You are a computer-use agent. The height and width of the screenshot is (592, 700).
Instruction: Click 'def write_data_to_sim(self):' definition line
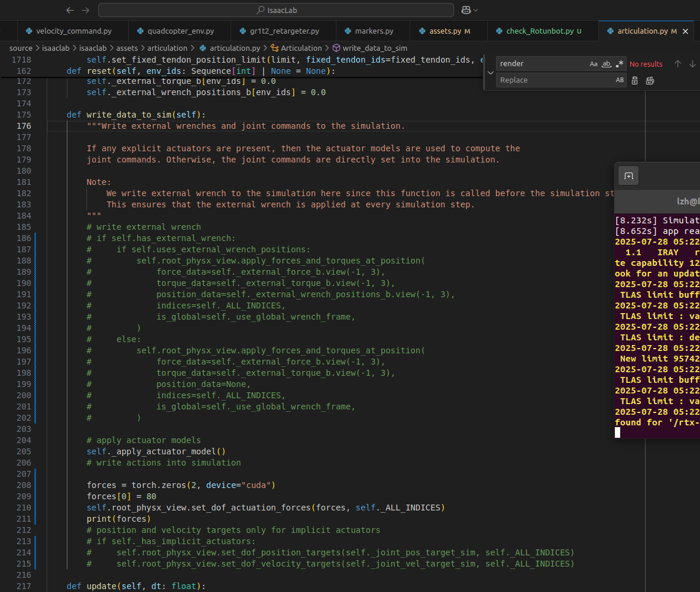pos(136,115)
